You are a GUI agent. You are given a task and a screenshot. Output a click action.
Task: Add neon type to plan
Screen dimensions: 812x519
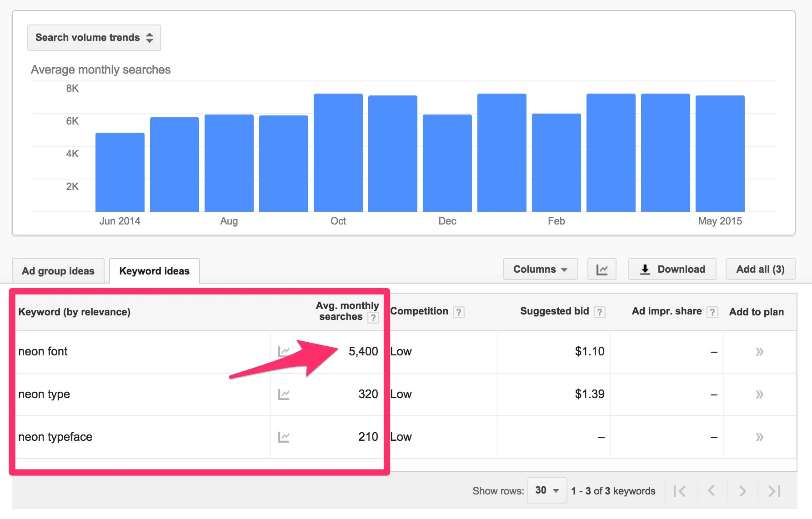760,394
